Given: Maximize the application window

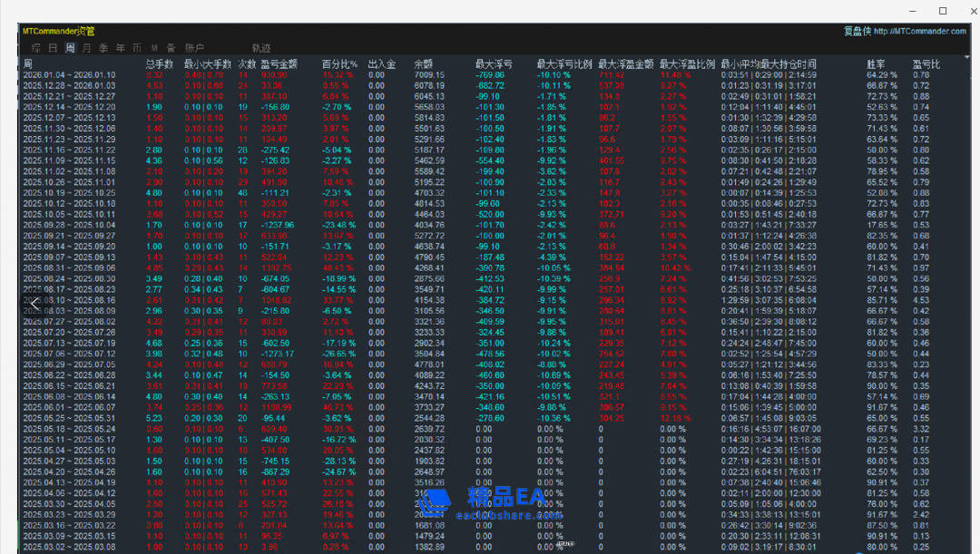Looking at the screenshot, I should click(942, 11).
